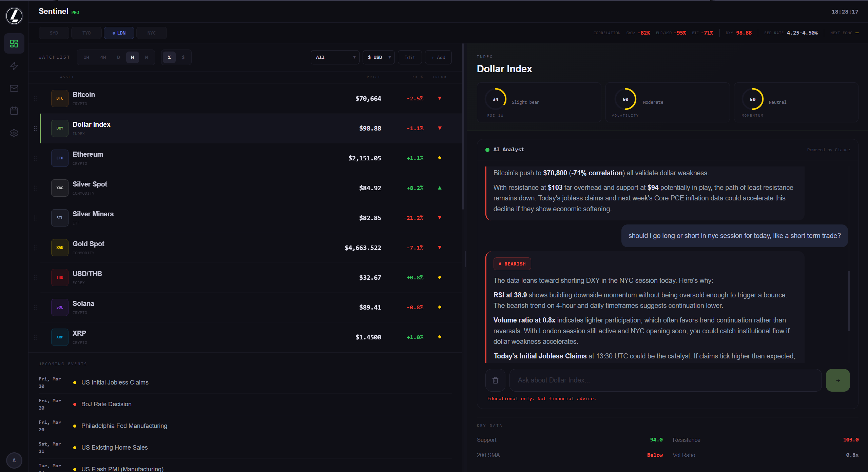Screen dimensions: 868x472
Task: Click the AI chat panel scrollbar
Action: (x=849, y=300)
